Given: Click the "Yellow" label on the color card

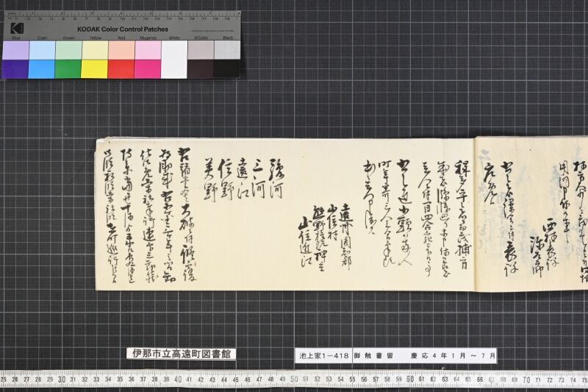Looking at the screenshot, I should click(96, 38).
